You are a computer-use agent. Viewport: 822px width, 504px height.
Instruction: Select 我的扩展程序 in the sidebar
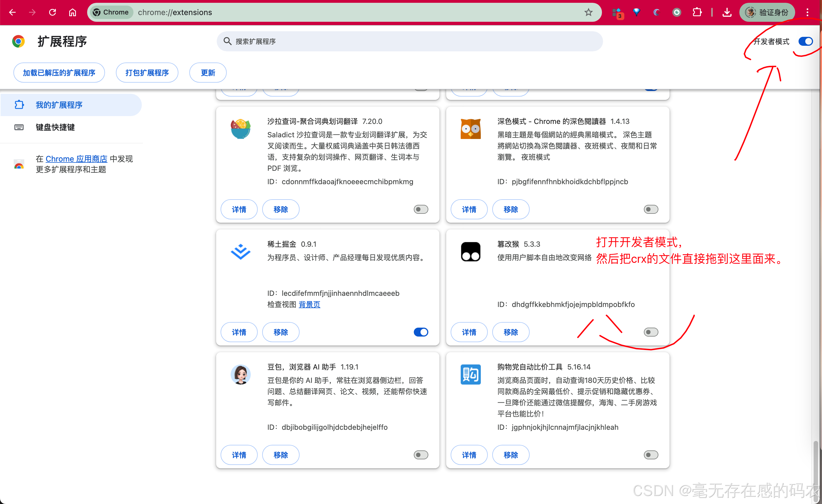(x=59, y=105)
